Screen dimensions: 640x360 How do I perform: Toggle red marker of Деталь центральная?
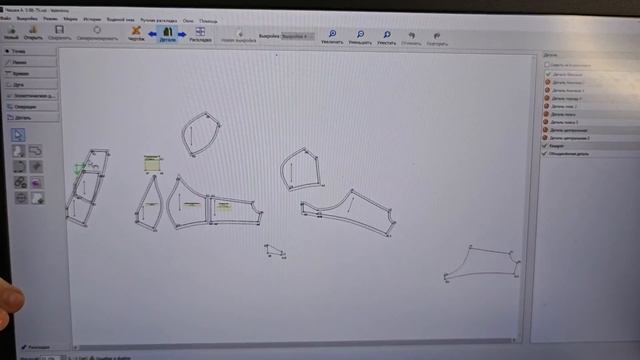(545, 130)
